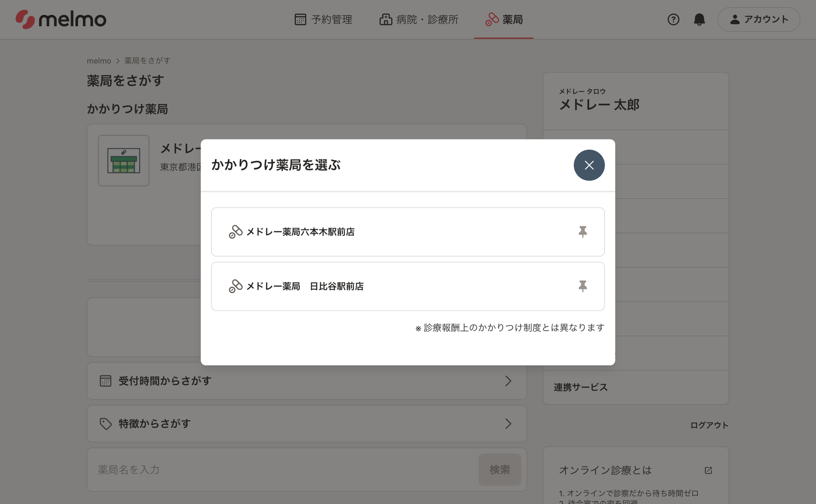Go to the melmo logo home
The width and height of the screenshot is (816, 504).
point(61,19)
